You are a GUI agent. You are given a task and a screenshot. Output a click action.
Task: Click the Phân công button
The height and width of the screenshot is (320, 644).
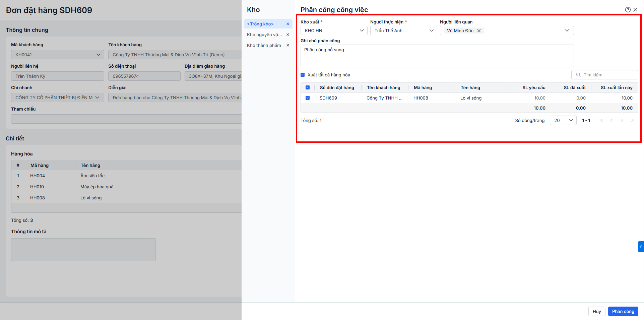[x=623, y=311]
